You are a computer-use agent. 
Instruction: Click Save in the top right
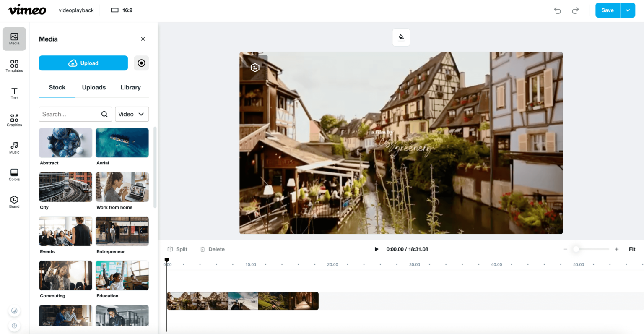607,10
